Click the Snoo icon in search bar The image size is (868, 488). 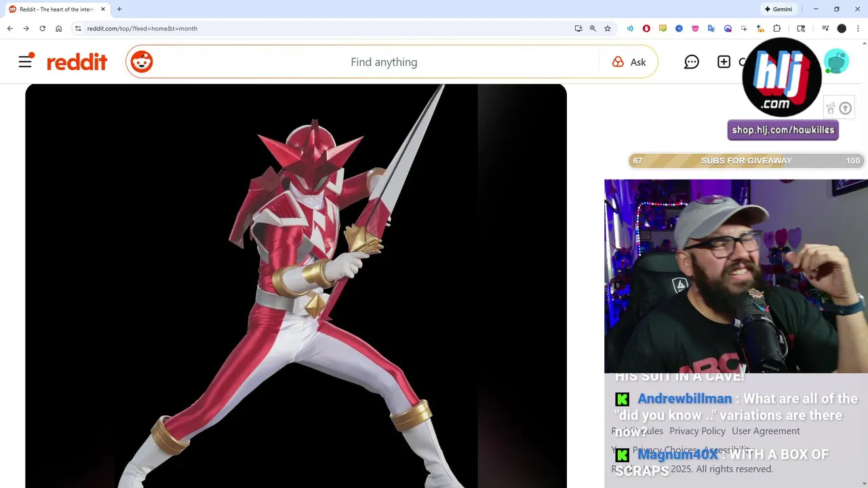click(x=142, y=62)
